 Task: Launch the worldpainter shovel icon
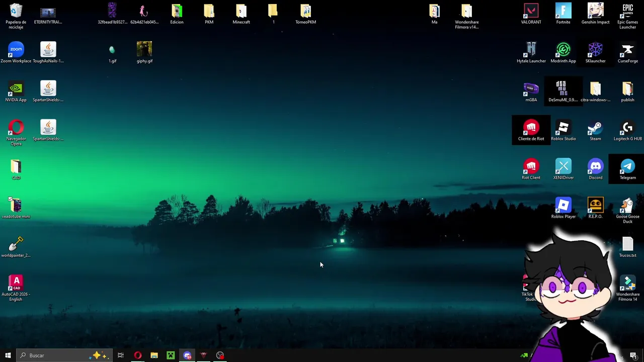pyautogui.click(x=16, y=247)
